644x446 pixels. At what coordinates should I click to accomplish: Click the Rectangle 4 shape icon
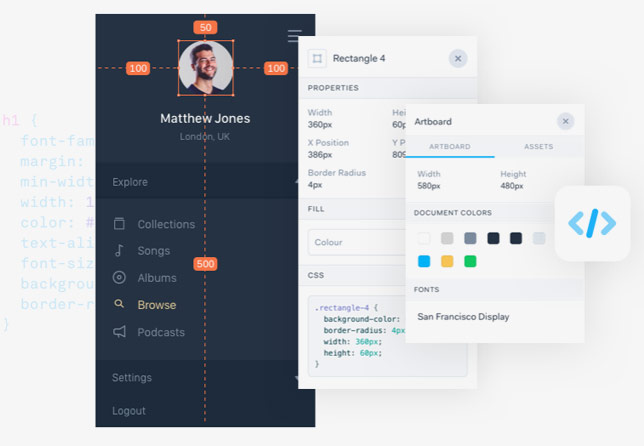[317, 59]
